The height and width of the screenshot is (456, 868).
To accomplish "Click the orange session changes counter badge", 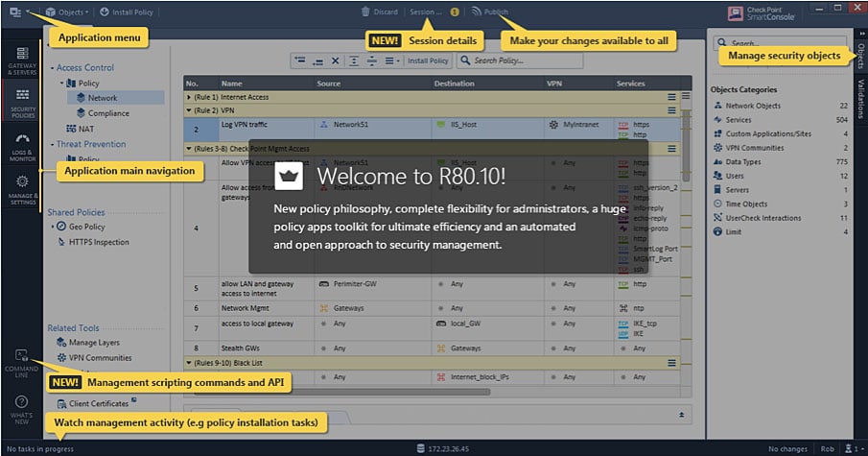I will click(455, 12).
